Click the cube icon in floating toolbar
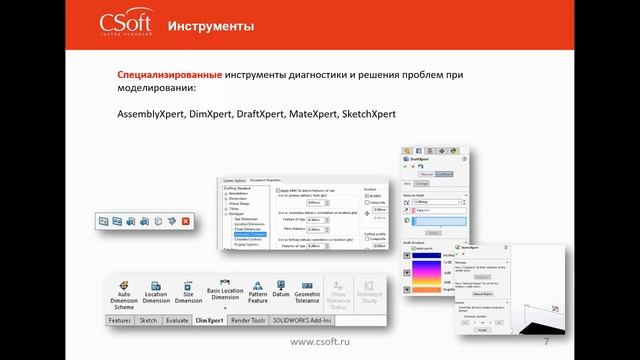640x360 pixels. pyautogui.click(x=158, y=221)
